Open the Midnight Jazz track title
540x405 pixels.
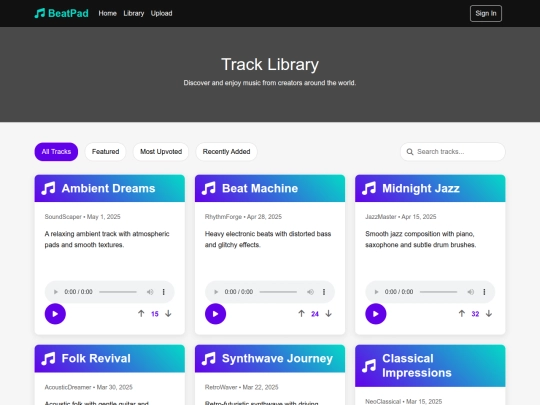tap(421, 188)
